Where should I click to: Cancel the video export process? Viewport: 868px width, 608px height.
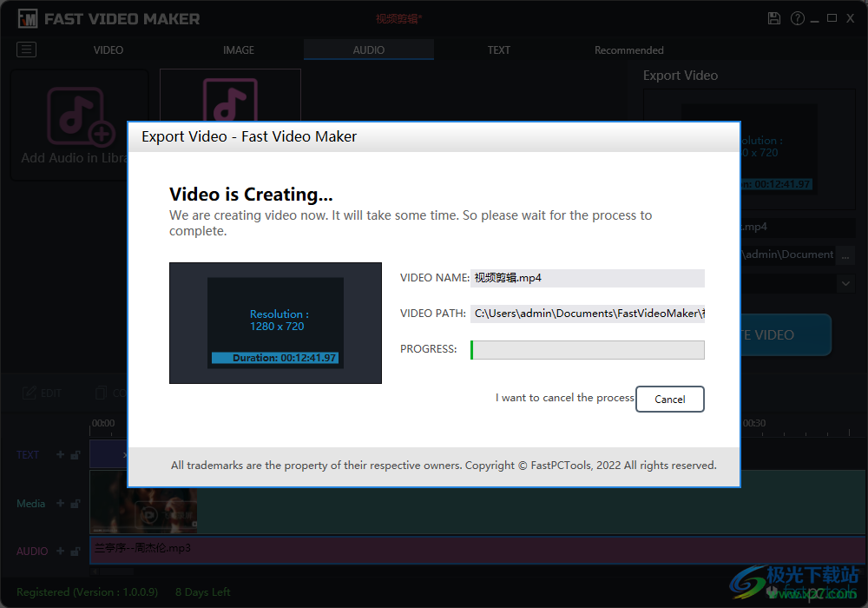(670, 400)
